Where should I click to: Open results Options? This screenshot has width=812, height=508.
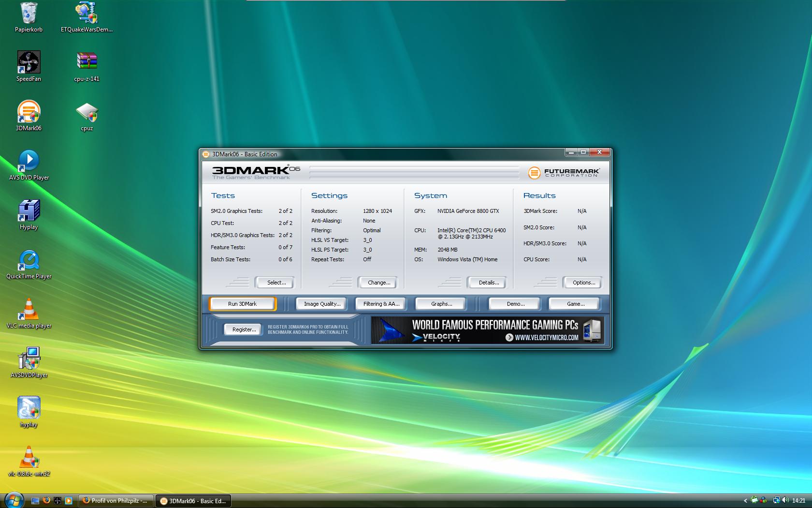pyautogui.click(x=583, y=283)
